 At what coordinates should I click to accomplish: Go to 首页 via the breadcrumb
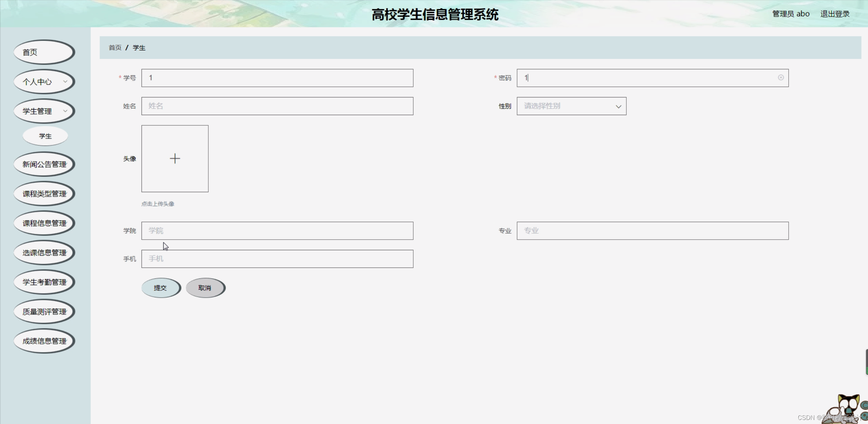tap(115, 48)
